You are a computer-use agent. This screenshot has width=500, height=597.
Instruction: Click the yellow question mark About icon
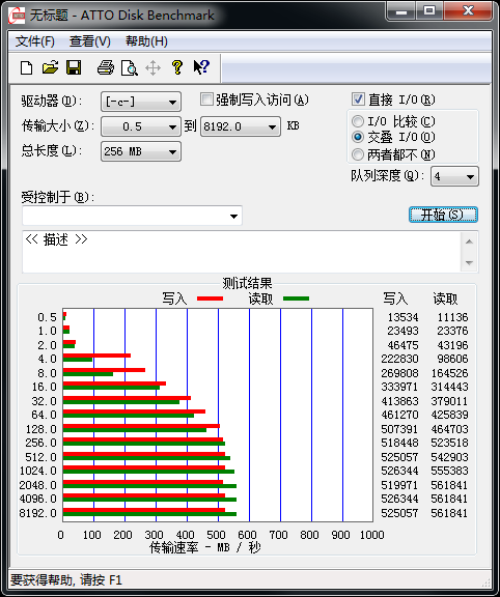point(177,67)
